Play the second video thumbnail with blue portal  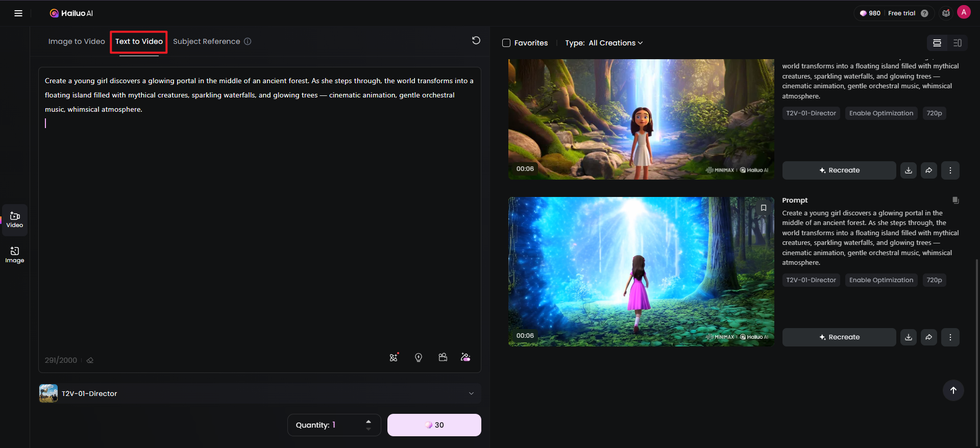coord(641,271)
